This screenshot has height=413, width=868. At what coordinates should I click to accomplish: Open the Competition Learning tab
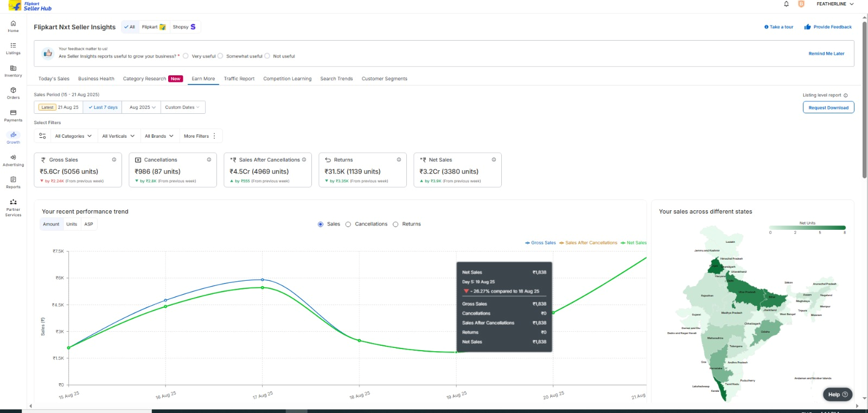(x=288, y=79)
